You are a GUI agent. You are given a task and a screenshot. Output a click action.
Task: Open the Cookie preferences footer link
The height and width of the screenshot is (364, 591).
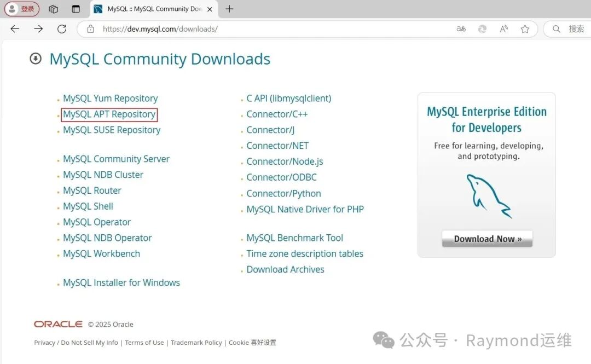[x=252, y=343]
